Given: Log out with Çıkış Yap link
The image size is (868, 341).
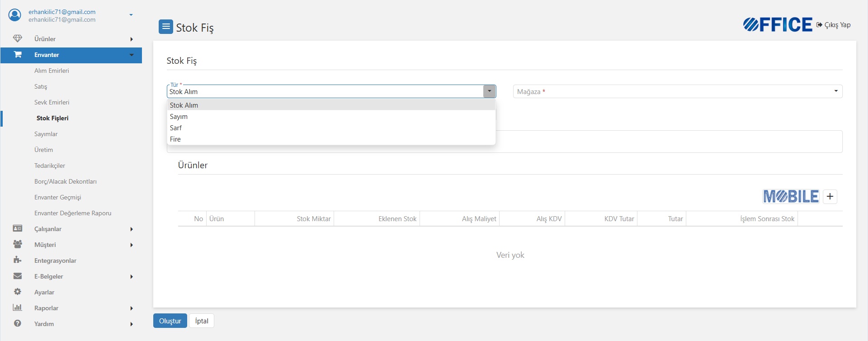Looking at the screenshot, I should (834, 25).
